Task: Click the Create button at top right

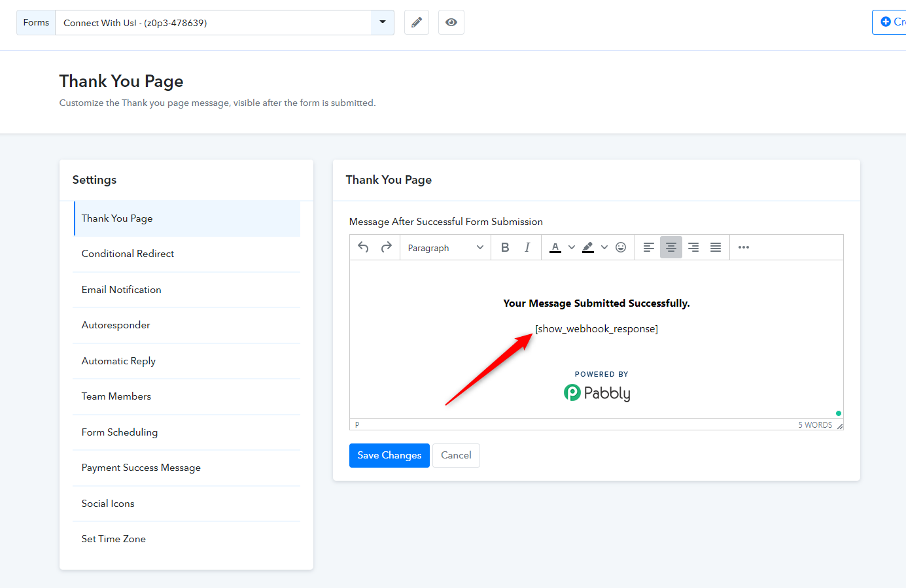Action: point(890,22)
